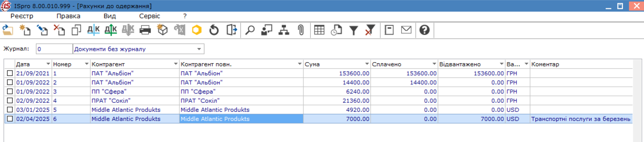Viewport: 644px width, 142px height.
Task: Click the blue ДК postings icon
Action: tap(93, 30)
